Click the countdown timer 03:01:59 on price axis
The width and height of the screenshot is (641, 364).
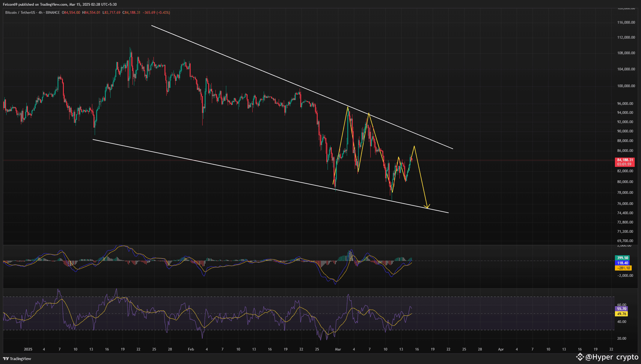click(x=624, y=164)
